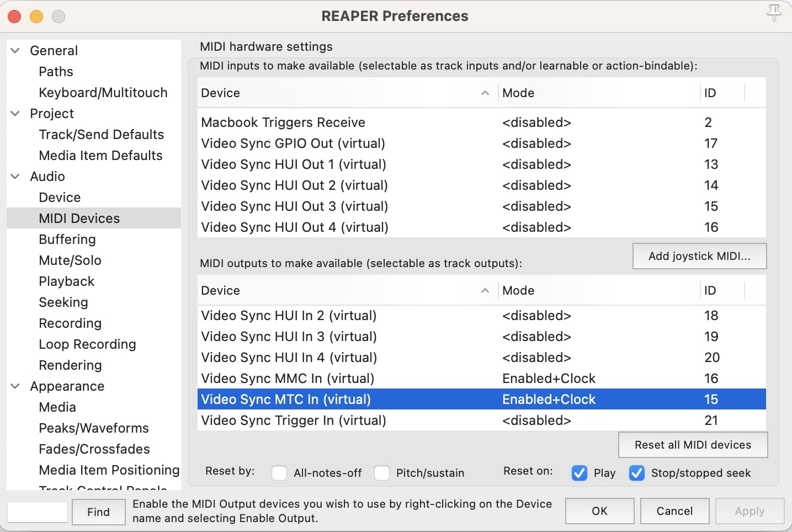Screen dimensions: 792x532
Task: Select Macbook Triggers Receive input device
Action: tap(481, 123)
